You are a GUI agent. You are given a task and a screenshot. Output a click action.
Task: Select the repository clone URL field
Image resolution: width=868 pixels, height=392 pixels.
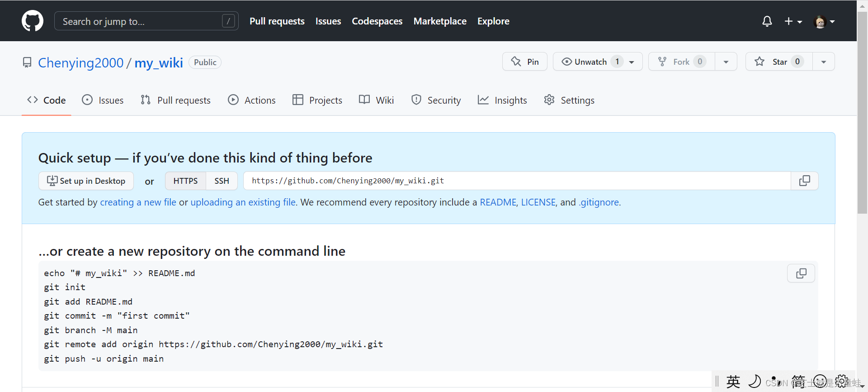pos(517,181)
